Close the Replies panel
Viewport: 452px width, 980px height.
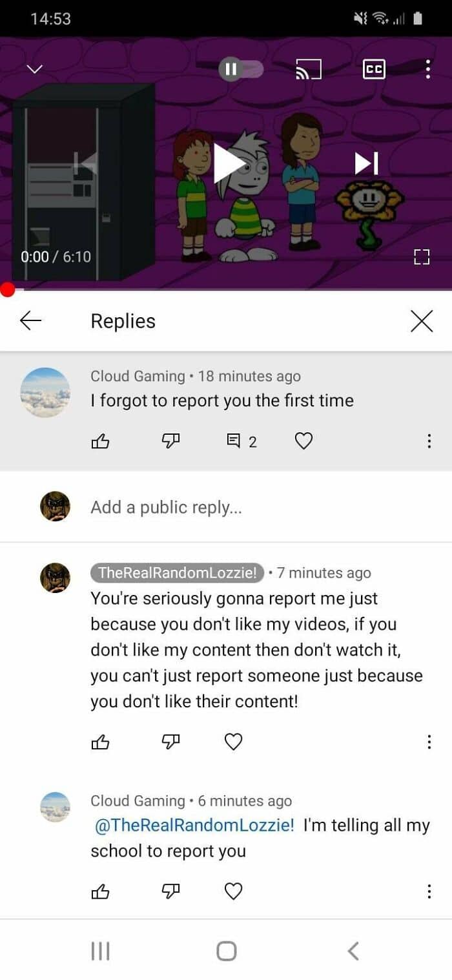coord(422,320)
